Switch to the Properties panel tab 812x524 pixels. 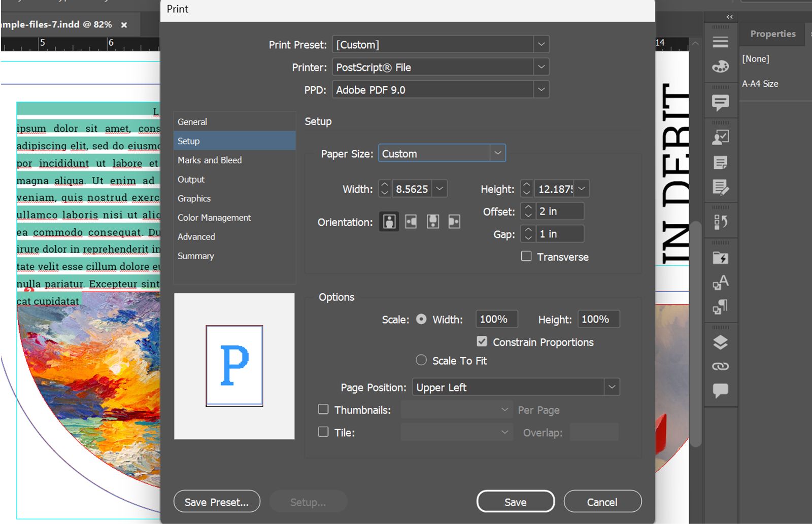click(x=772, y=34)
